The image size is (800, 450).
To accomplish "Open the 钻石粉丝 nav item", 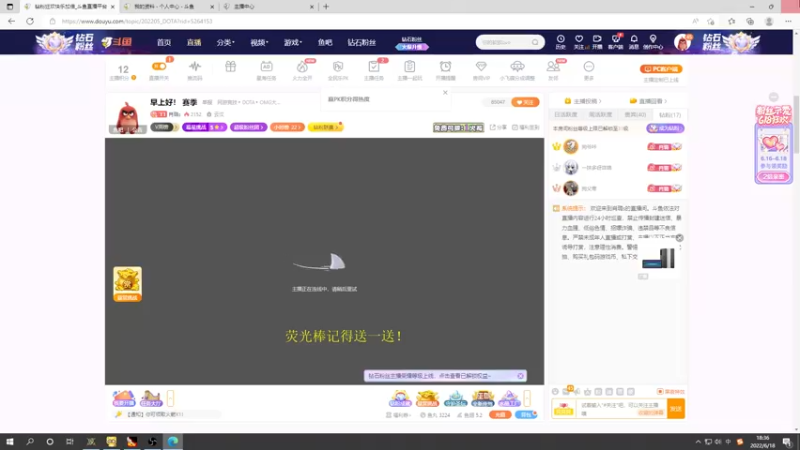I will (x=362, y=42).
